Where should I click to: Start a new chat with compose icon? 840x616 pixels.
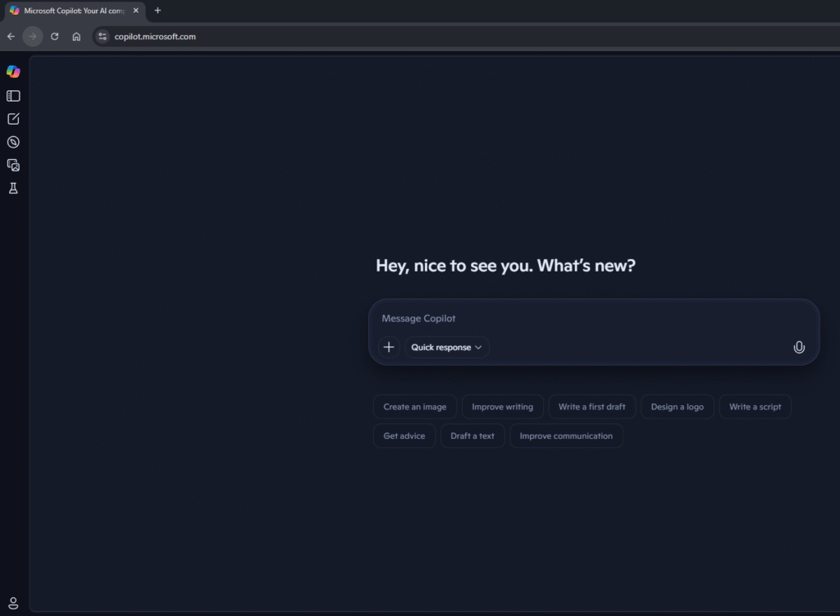pyautogui.click(x=13, y=119)
